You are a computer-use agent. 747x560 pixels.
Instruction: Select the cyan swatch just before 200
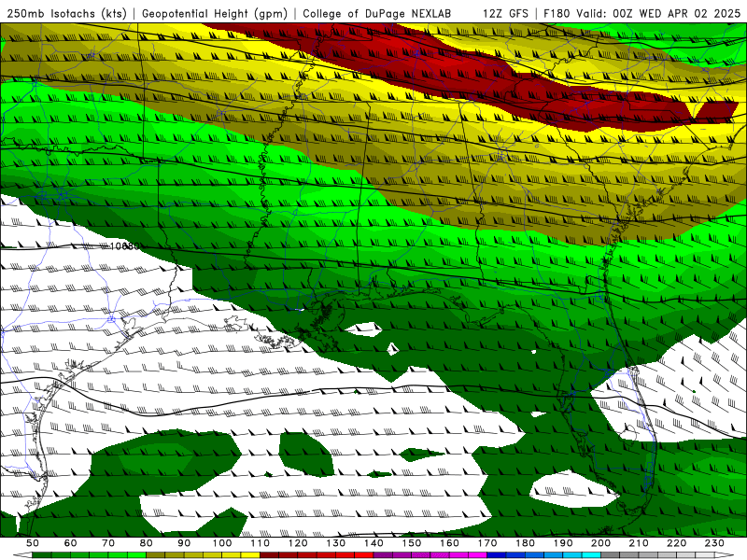point(591,555)
